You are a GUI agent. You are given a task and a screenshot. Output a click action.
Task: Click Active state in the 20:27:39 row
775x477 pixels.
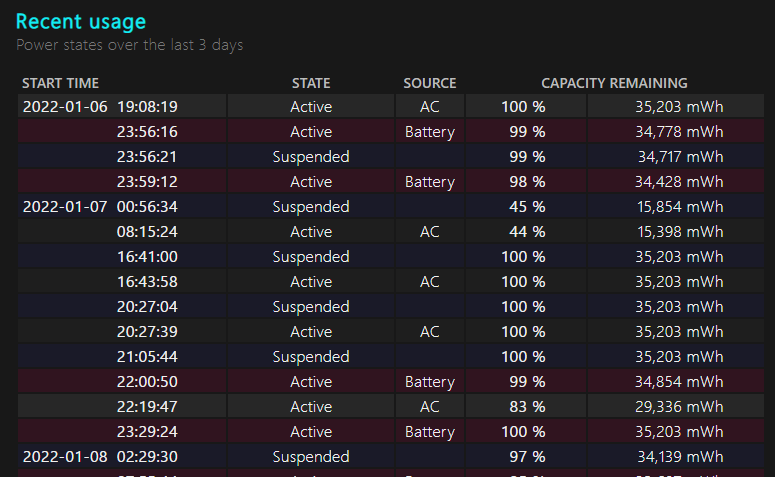tap(311, 332)
